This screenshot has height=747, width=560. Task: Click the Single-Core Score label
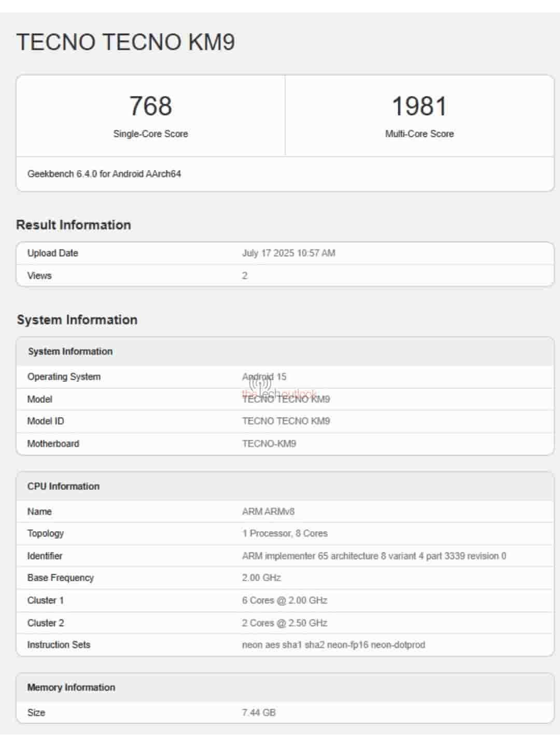click(150, 134)
